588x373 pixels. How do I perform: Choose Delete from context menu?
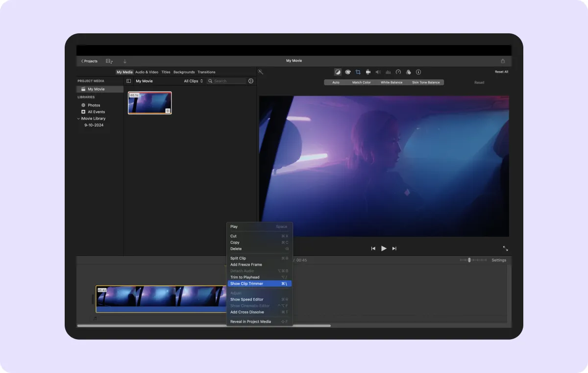[260, 249]
